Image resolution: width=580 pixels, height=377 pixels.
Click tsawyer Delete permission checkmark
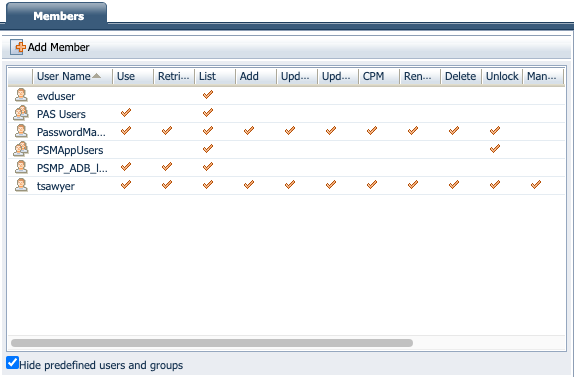pyautogui.click(x=454, y=184)
